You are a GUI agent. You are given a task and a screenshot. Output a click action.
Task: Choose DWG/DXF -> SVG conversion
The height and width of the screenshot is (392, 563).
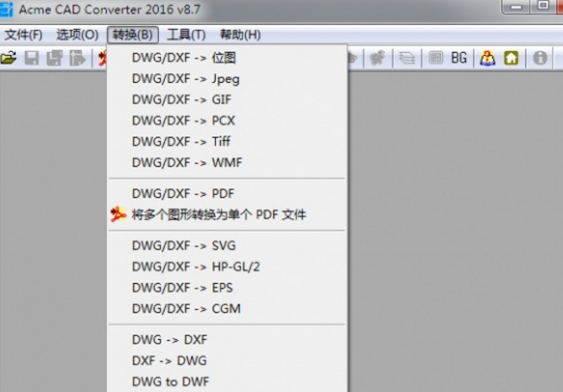[x=227, y=245]
